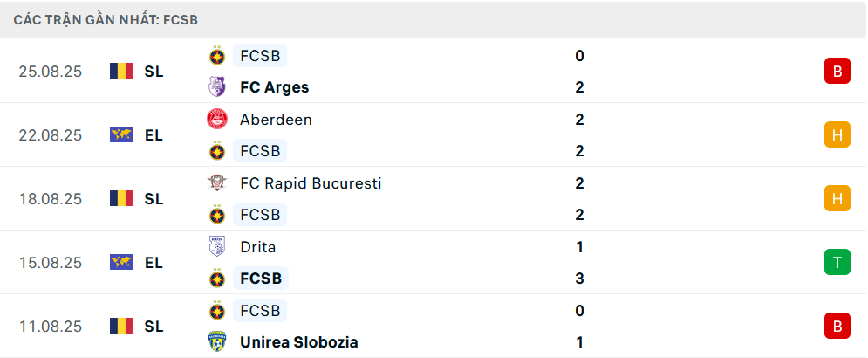Click the FCSB crest in the FC Arges match
This screenshot has width=868, height=358.
click(217, 56)
